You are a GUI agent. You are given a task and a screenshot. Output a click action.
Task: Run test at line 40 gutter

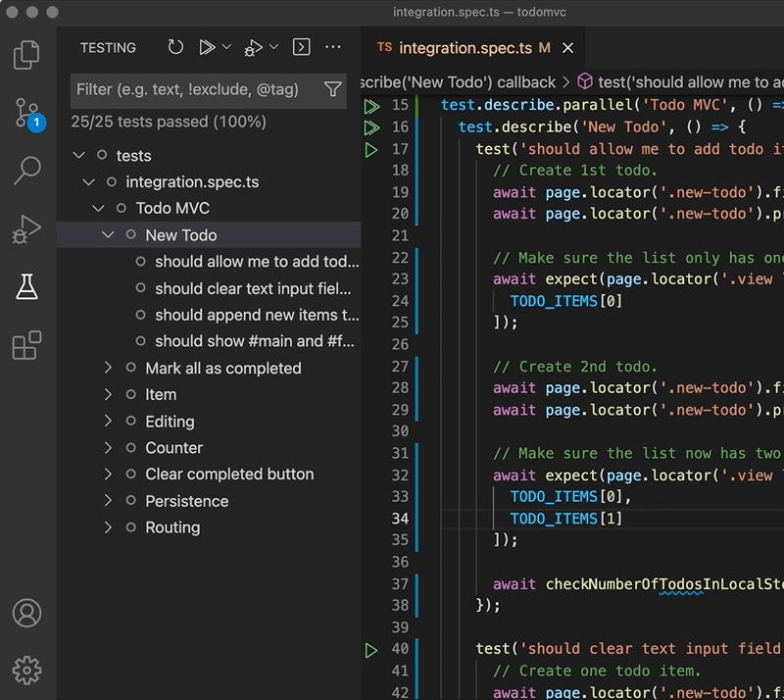click(x=371, y=650)
